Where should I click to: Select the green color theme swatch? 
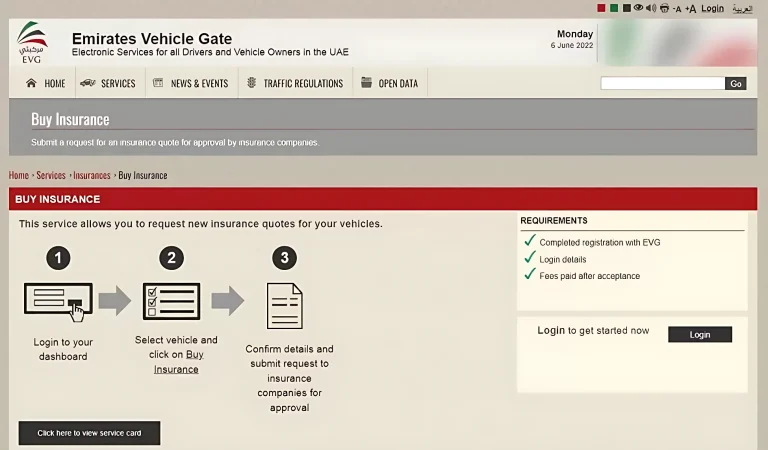[614, 8]
